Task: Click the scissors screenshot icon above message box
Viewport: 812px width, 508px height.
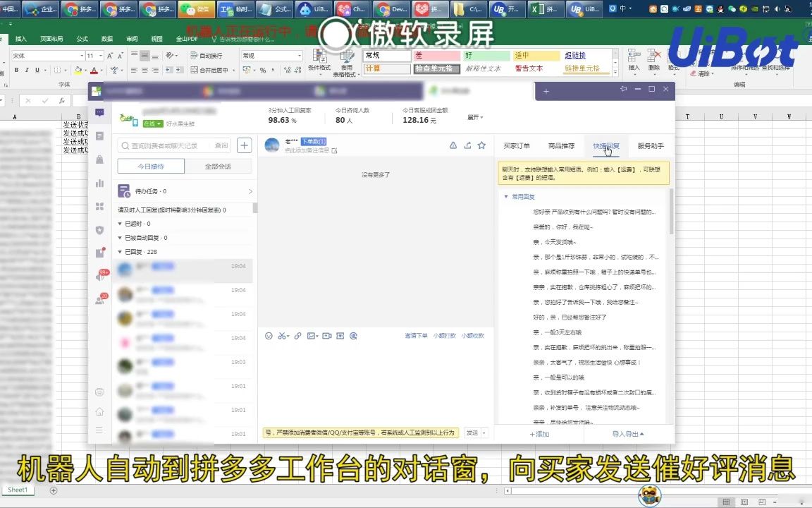Action: point(283,336)
